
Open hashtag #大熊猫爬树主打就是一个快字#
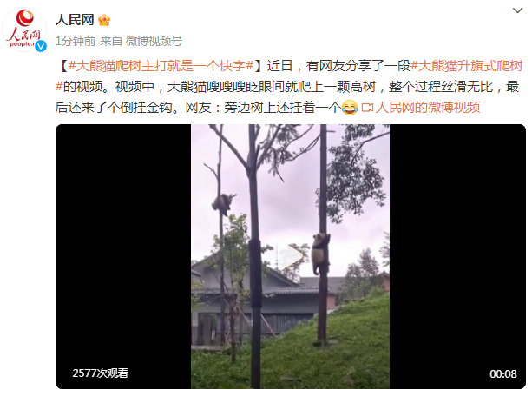(161, 66)
